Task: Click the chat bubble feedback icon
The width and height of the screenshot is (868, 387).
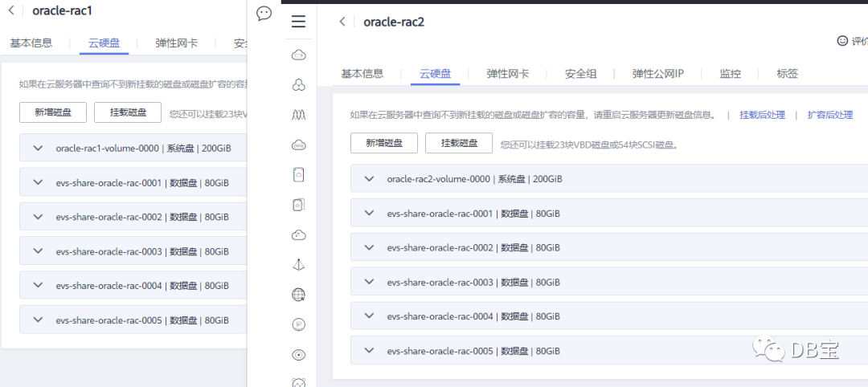Action: (264, 14)
